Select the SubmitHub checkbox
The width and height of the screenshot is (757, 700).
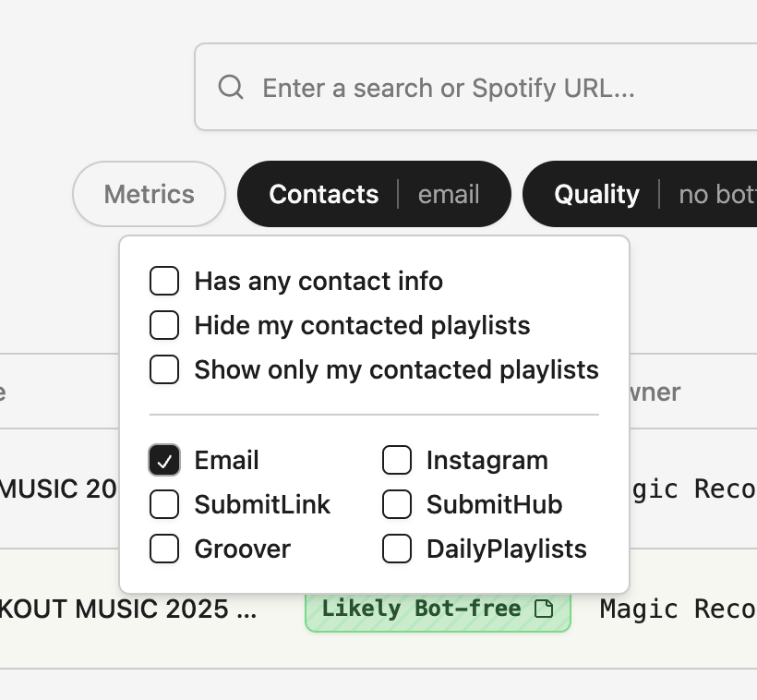point(397,504)
